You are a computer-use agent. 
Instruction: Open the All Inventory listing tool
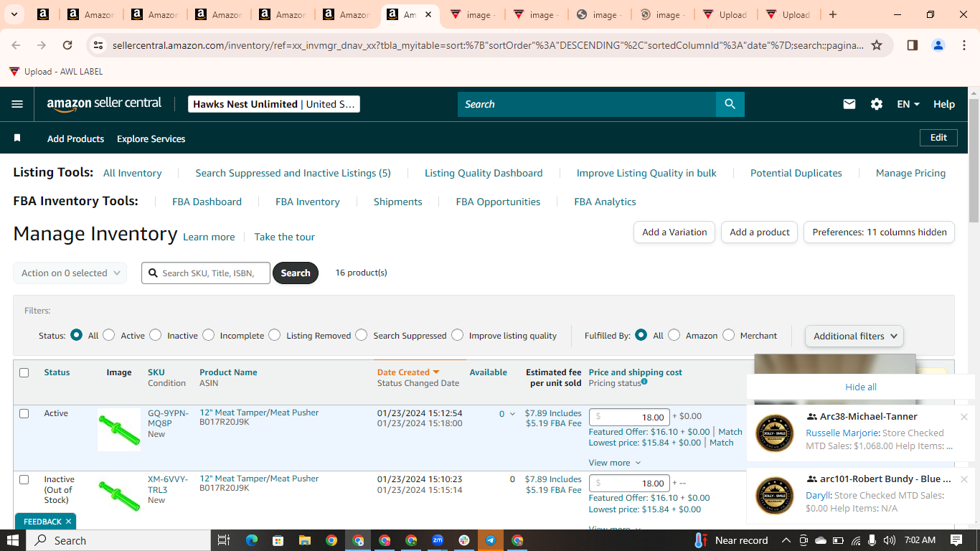tap(133, 173)
